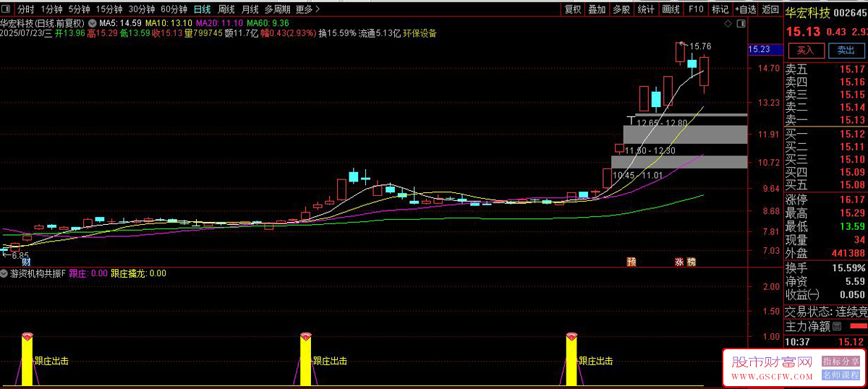Select the 买五 15.08 order row
Screen dimensions: 868x389
826,185
